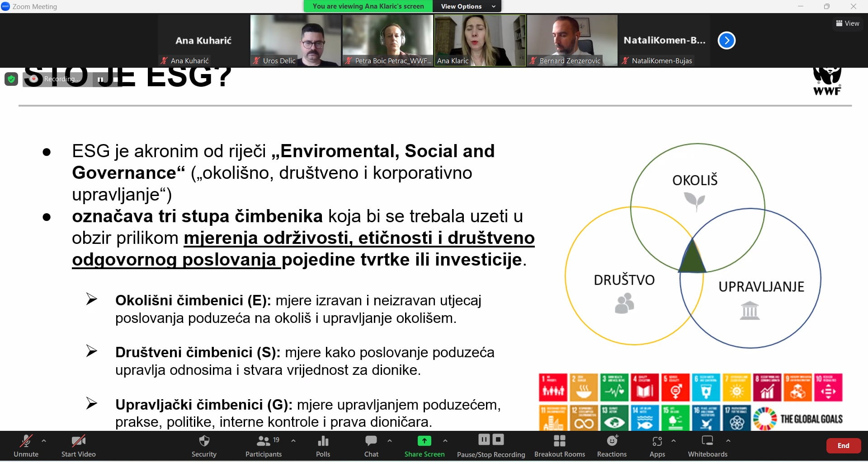Viewport: 868px width, 462px height.
Task: Open the Polls panel
Action: [x=323, y=445]
